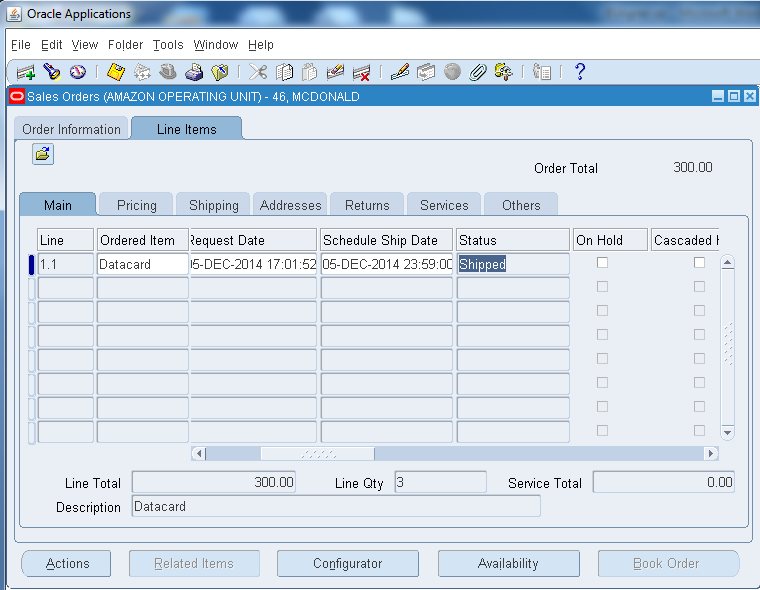Select the Main sub-tab
Image resolution: width=760 pixels, height=590 pixels.
(58, 205)
